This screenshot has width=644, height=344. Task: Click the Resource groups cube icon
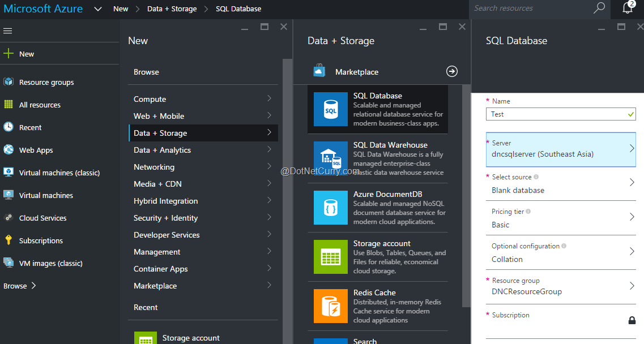pyautogui.click(x=8, y=81)
